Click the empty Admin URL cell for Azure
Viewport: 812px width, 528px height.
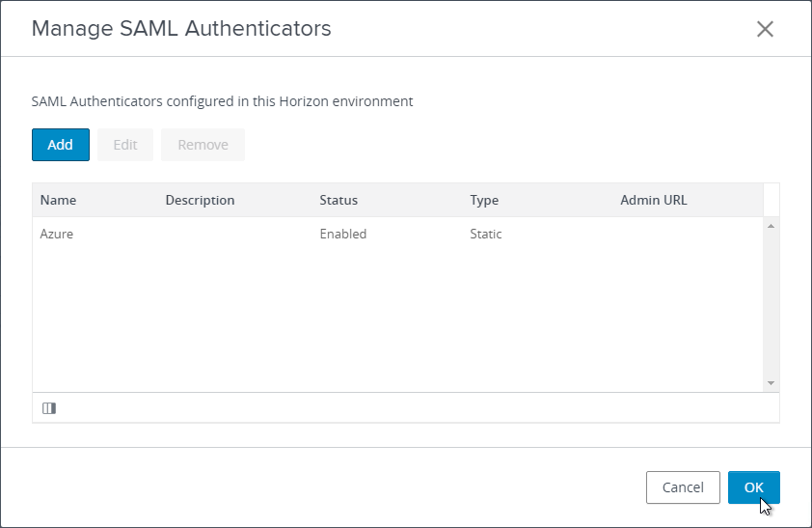click(x=689, y=234)
